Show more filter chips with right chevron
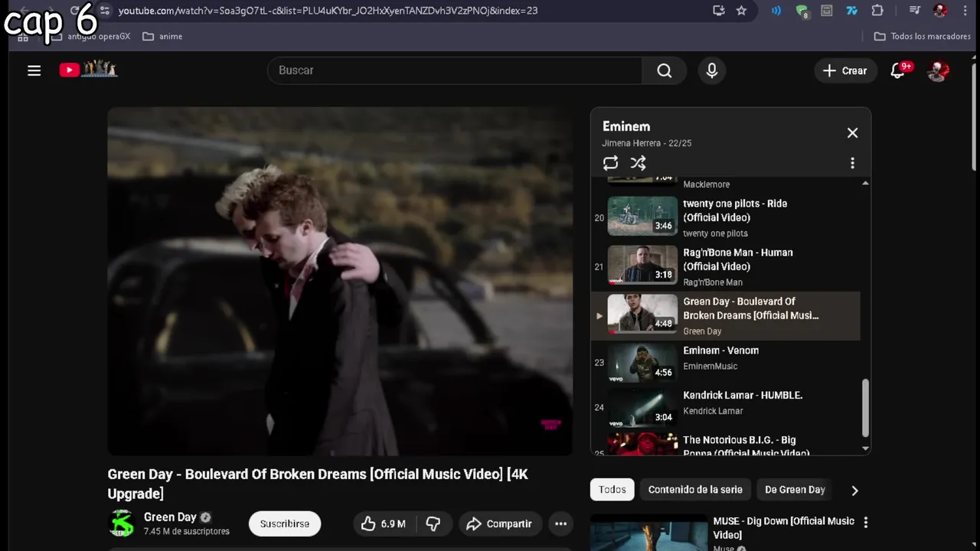This screenshot has height=551, width=980. tap(854, 491)
